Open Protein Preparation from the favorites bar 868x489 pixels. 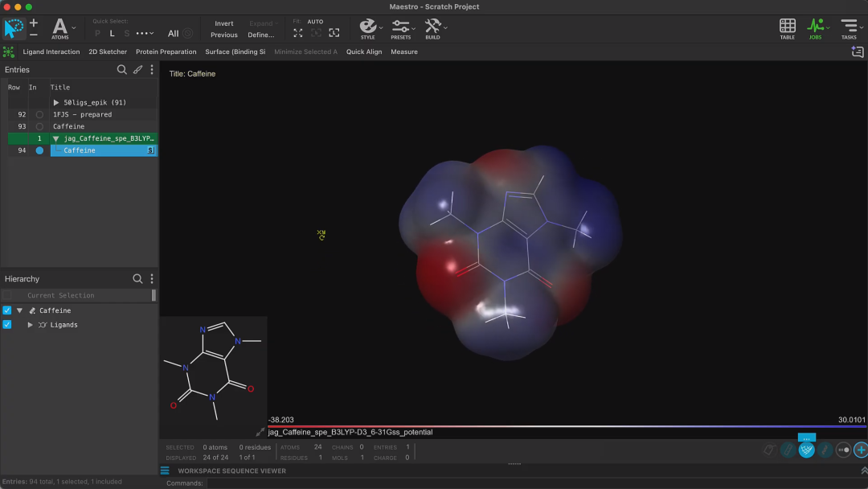click(x=166, y=52)
